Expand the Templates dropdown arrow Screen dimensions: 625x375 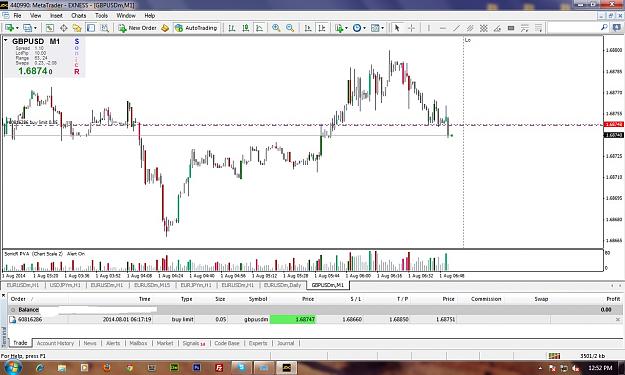(x=383, y=28)
